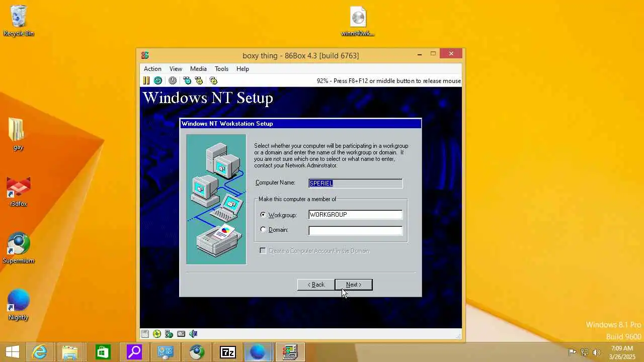This screenshot has width=644, height=362.
Task: Open Control Panel taskbar icon
Action: pos(165,352)
